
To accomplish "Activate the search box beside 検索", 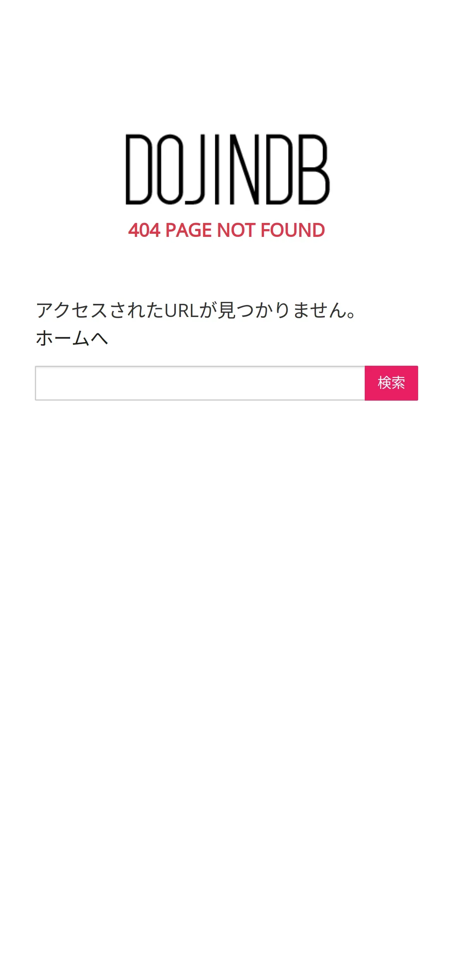I will 200,383.
